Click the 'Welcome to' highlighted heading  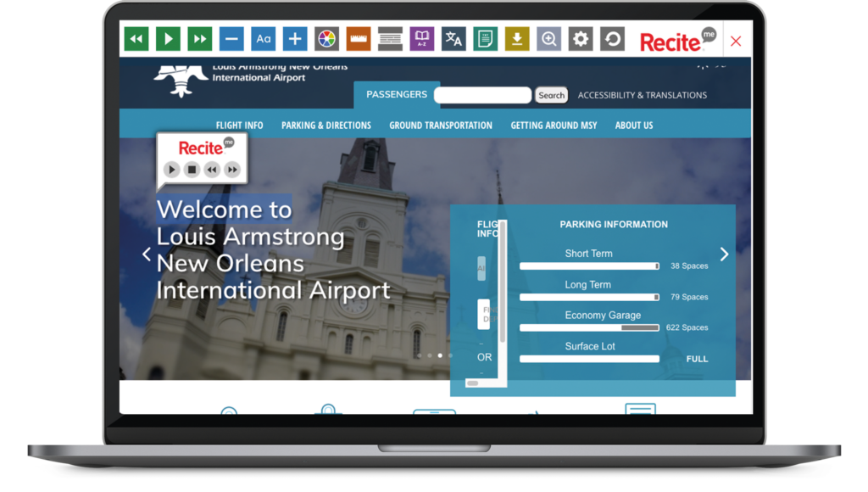224,210
